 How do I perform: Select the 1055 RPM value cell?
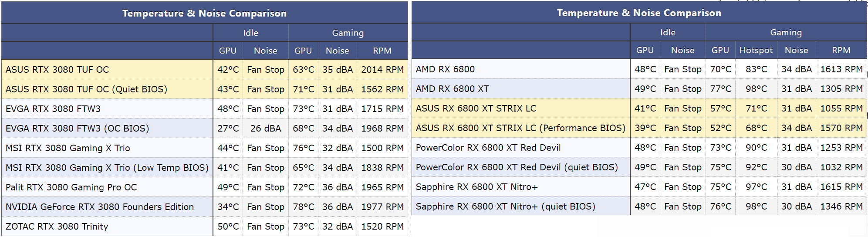(841, 108)
